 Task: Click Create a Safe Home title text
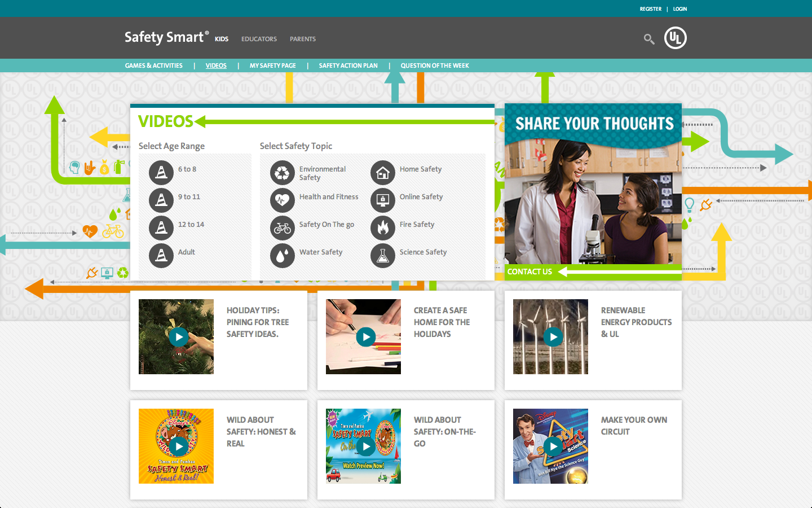(x=442, y=322)
